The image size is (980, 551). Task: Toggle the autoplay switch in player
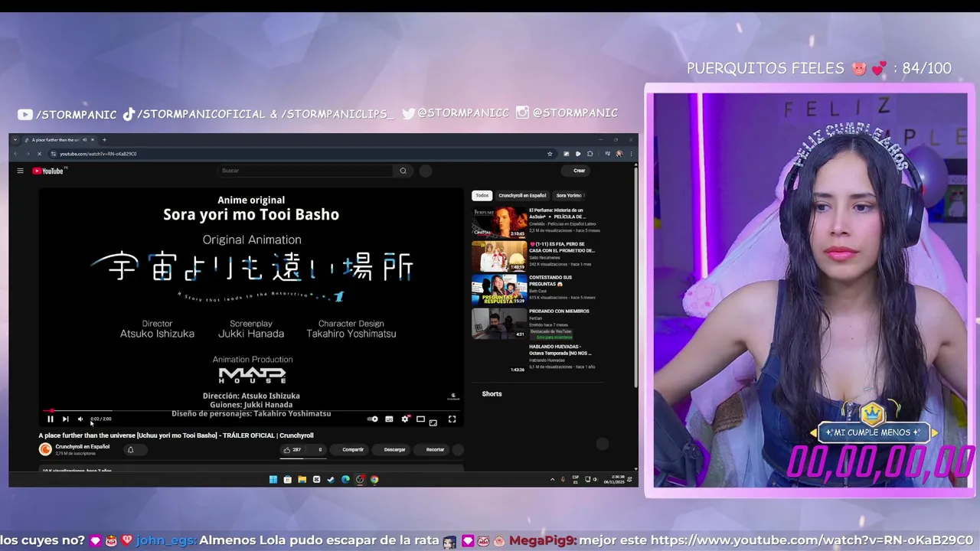372,419
